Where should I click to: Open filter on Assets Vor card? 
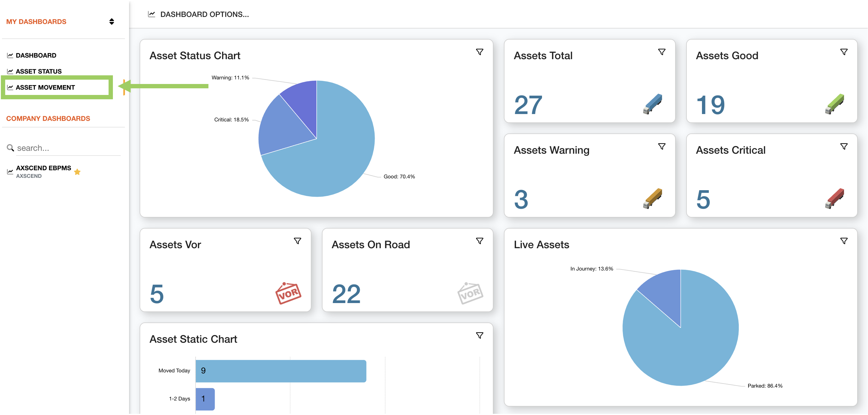click(297, 241)
